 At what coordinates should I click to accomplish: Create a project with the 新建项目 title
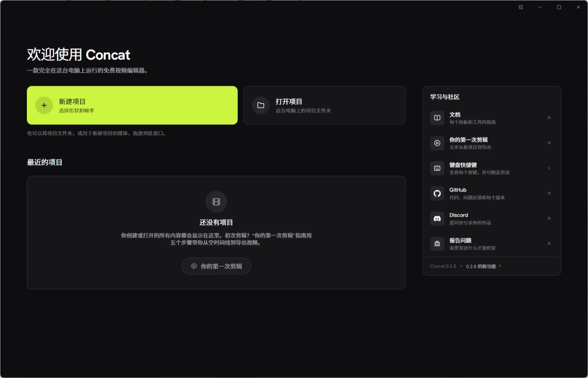click(72, 102)
